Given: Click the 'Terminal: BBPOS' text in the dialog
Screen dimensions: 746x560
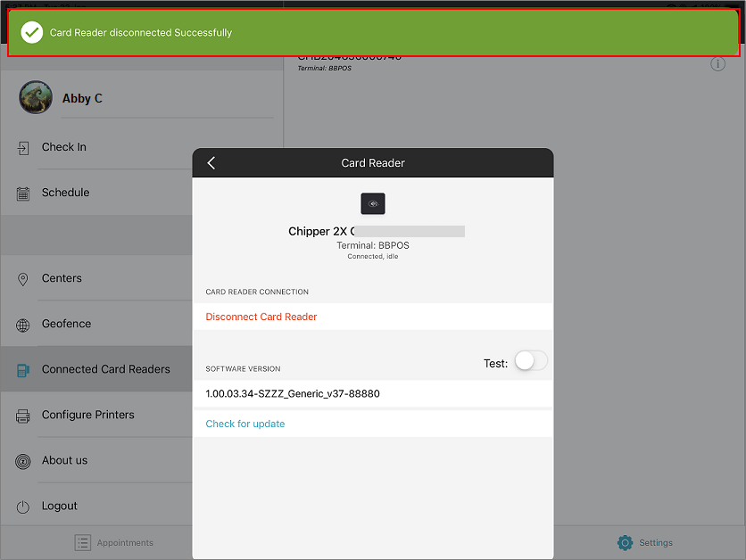Looking at the screenshot, I should point(373,245).
